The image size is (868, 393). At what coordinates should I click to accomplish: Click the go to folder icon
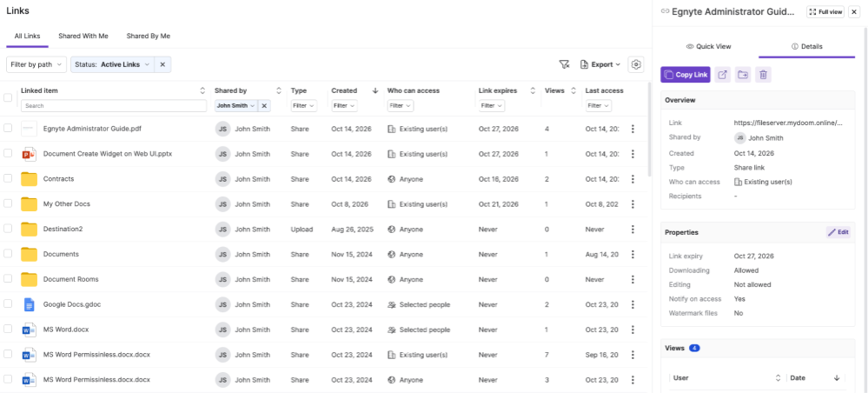[x=743, y=75]
